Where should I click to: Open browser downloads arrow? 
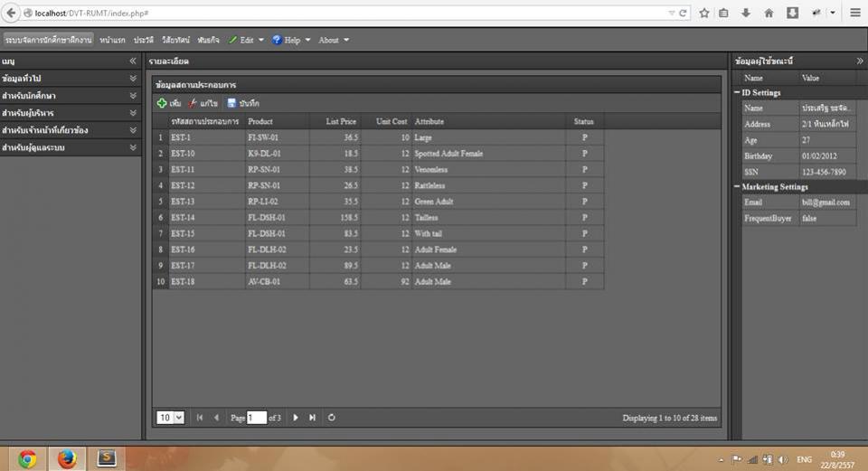tap(746, 13)
